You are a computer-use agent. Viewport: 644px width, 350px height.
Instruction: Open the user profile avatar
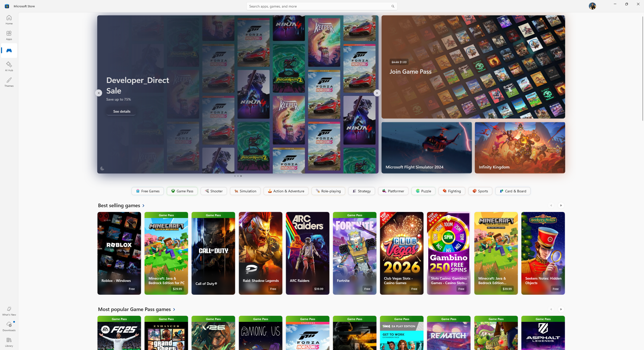(x=592, y=6)
